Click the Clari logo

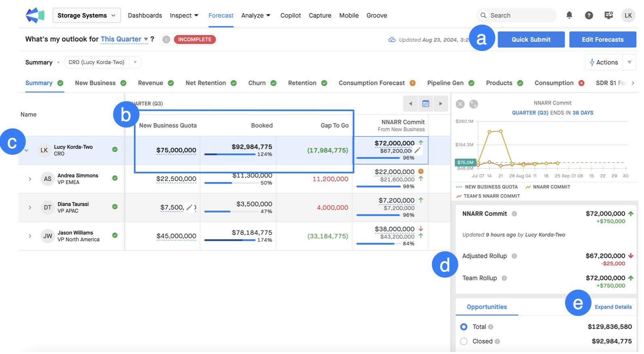point(35,15)
